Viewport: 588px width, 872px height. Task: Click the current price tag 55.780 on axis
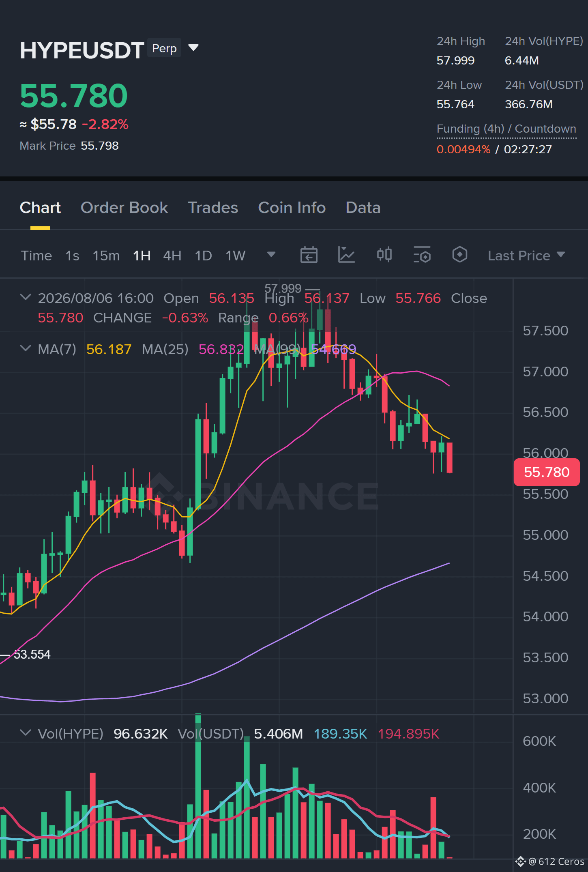[x=547, y=472]
